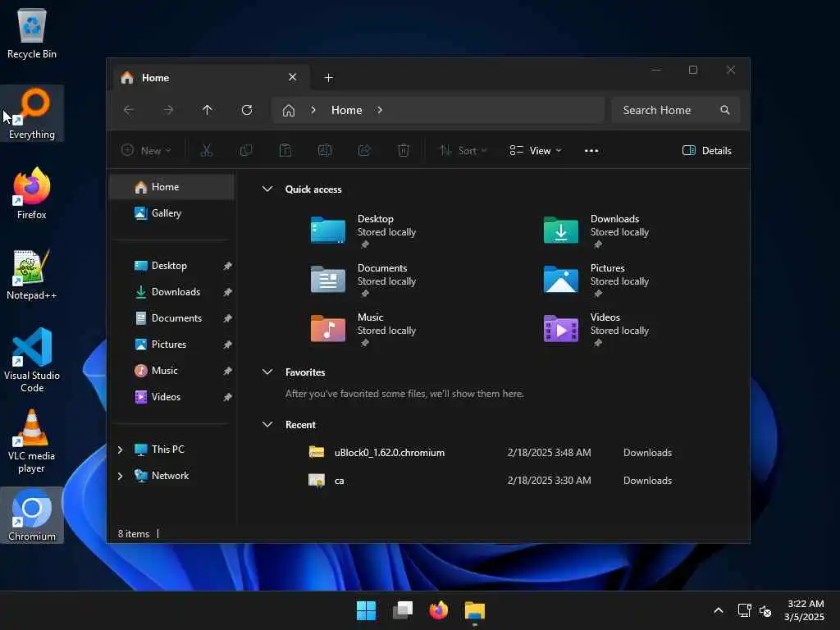The width and height of the screenshot is (840, 630).
Task: Unpin Downloads via sidebar pin icon
Action: pos(228,292)
